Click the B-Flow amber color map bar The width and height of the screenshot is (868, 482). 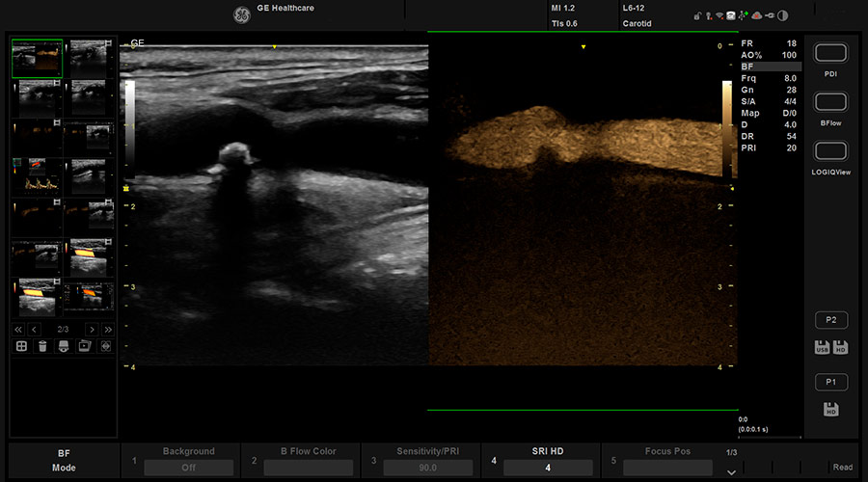pyautogui.click(x=728, y=130)
